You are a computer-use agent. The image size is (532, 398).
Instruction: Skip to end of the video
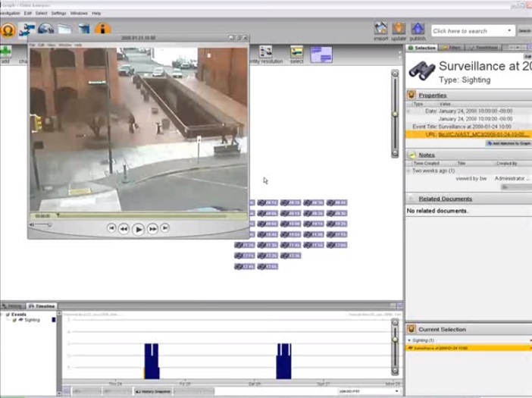(x=165, y=228)
